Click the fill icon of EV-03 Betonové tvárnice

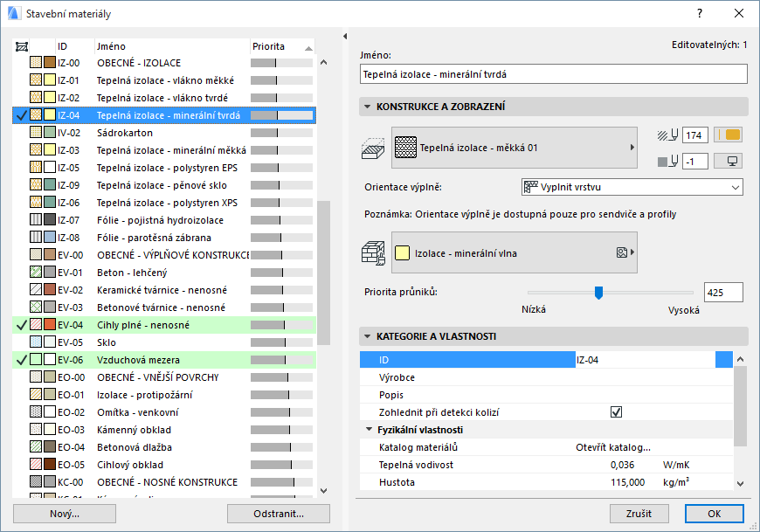36,307
